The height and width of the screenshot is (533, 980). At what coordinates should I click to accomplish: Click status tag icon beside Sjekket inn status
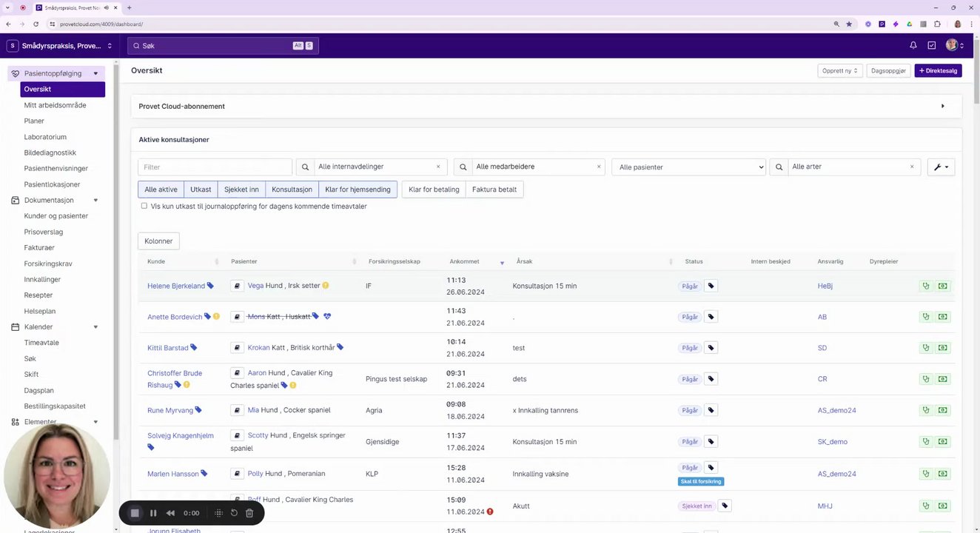tap(725, 506)
